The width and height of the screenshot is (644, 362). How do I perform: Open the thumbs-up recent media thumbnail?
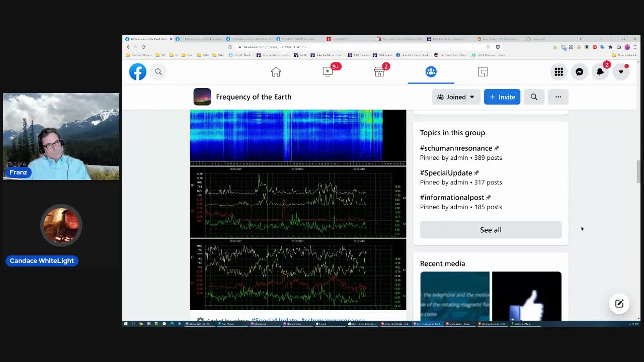[x=527, y=296]
